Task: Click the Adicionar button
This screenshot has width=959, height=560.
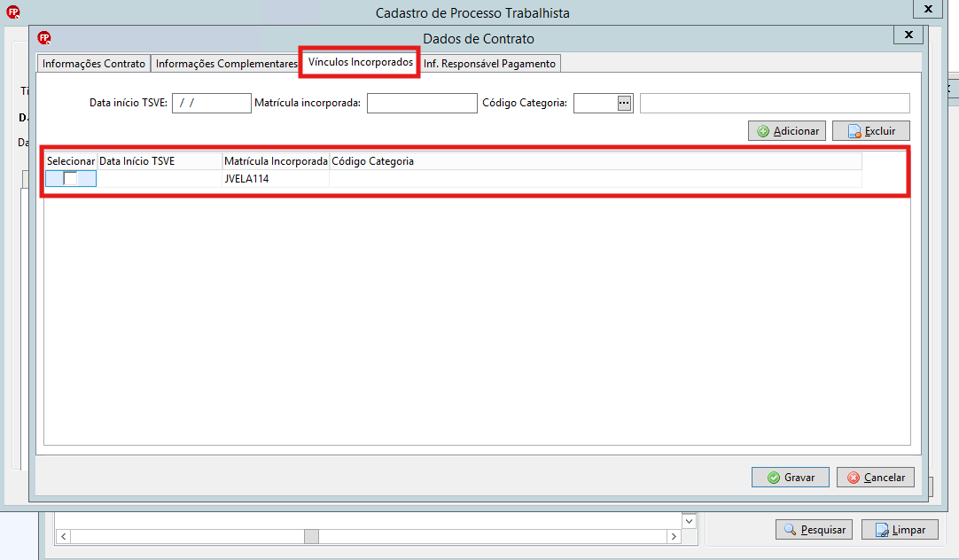Action: [x=787, y=131]
